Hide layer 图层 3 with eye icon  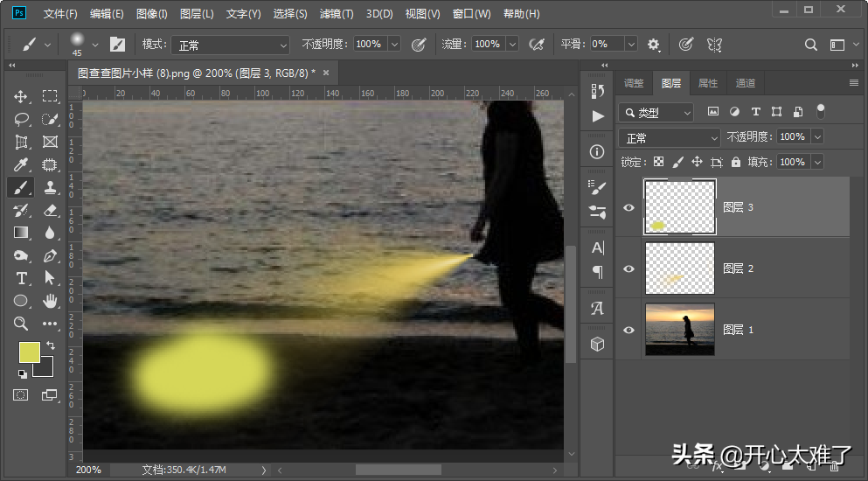click(628, 207)
